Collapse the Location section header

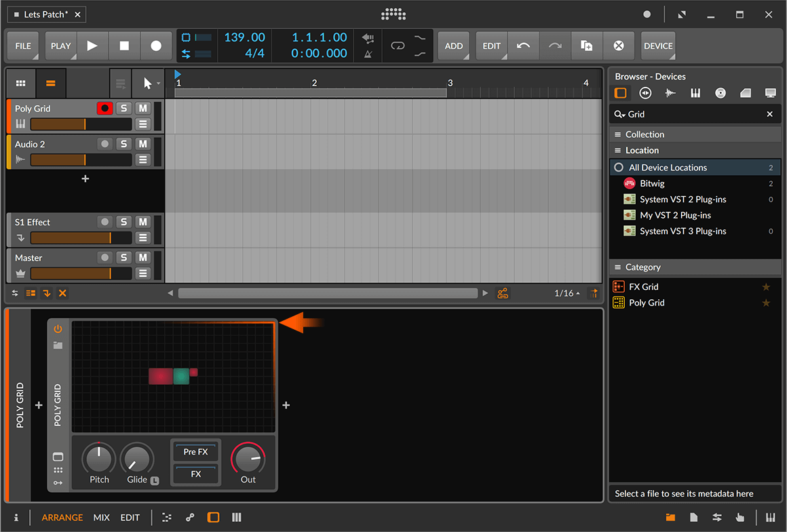click(x=642, y=151)
